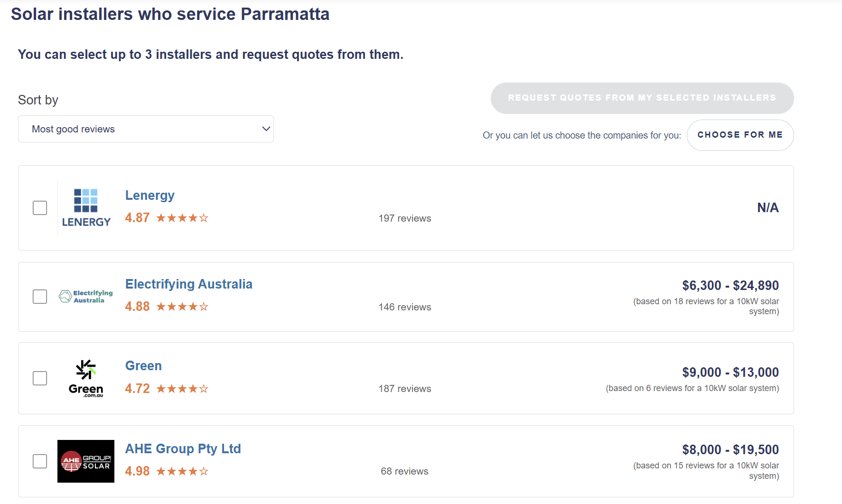
Task: Select the AHE Group Pty Ltd checkbox
Action: pos(40,461)
